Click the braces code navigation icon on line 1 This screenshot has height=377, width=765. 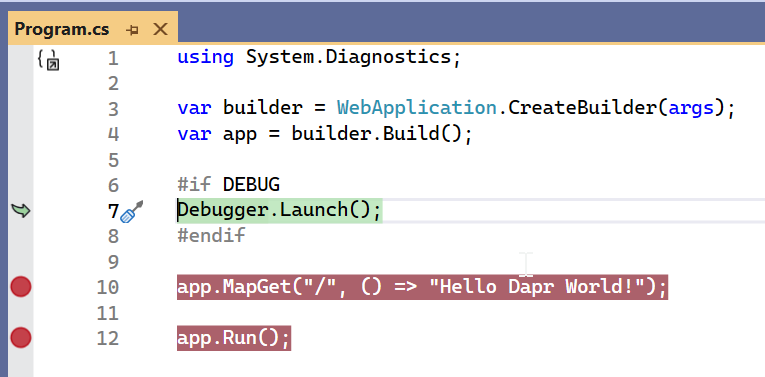(48, 60)
